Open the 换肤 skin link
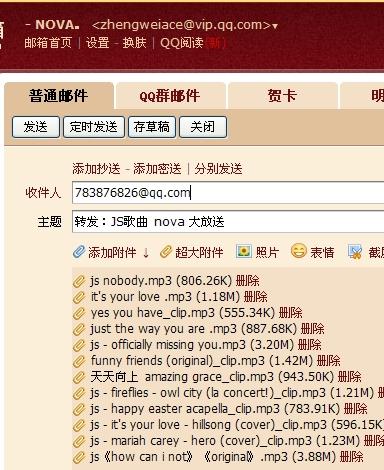This screenshot has width=384, height=470. [134, 43]
